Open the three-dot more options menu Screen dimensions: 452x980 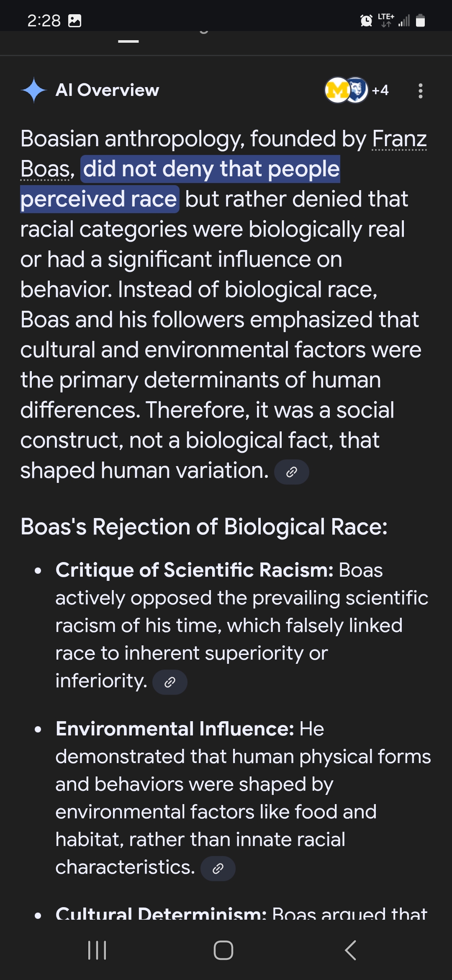[421, 90]
